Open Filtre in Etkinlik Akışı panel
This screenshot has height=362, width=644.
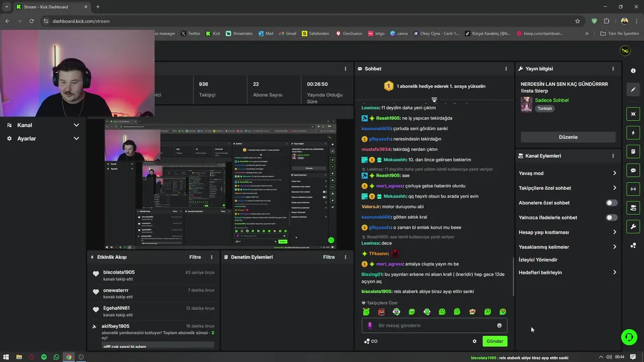195,257
